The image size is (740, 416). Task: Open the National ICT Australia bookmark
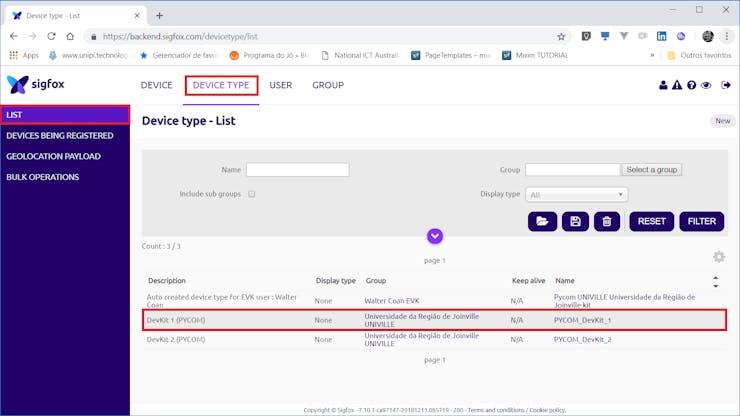point(360,55)
